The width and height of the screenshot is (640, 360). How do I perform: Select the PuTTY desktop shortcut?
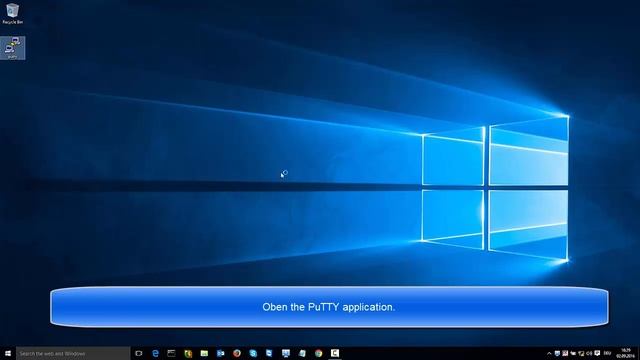[12, 48]
